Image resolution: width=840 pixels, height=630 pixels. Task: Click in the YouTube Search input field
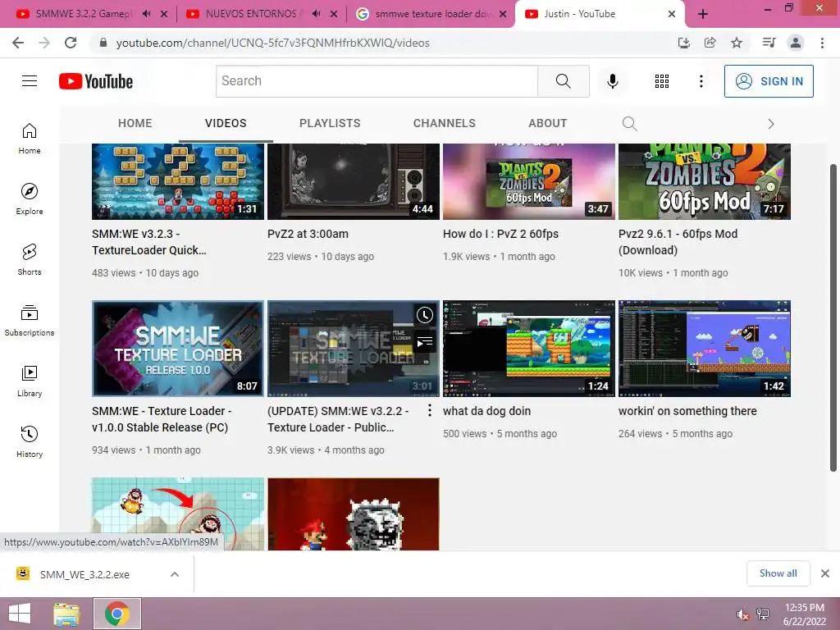point(377,81)
